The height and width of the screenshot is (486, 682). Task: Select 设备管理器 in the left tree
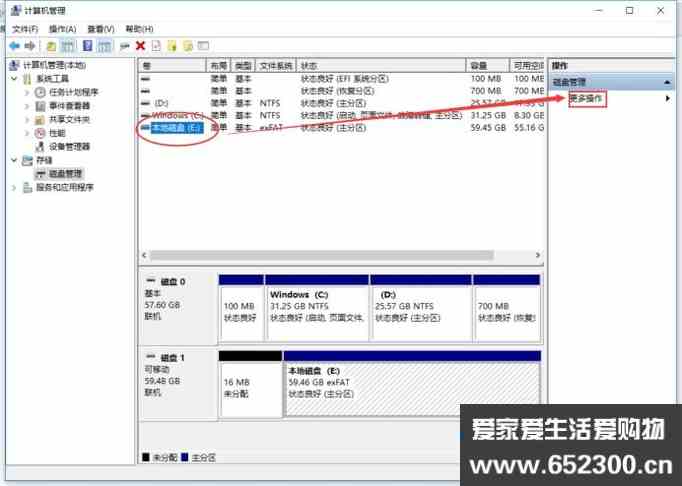click(70, 147)
